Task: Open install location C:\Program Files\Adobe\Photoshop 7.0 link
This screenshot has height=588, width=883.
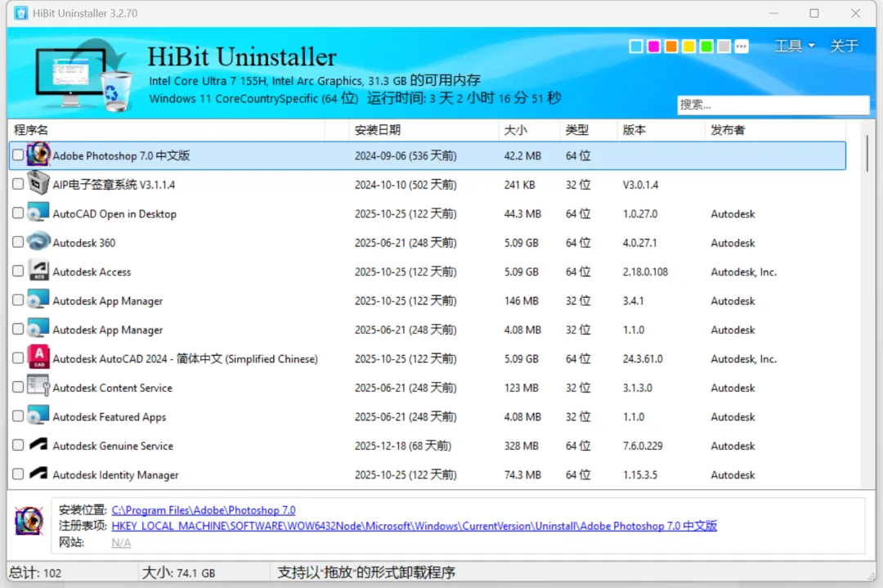Action: click(x=204, y=510)
